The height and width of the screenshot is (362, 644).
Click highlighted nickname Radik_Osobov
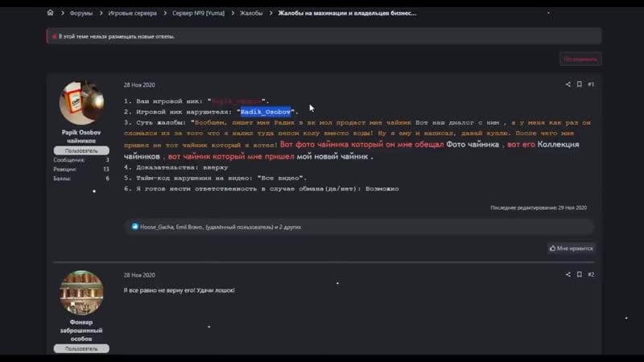click(x=266, y=112)
